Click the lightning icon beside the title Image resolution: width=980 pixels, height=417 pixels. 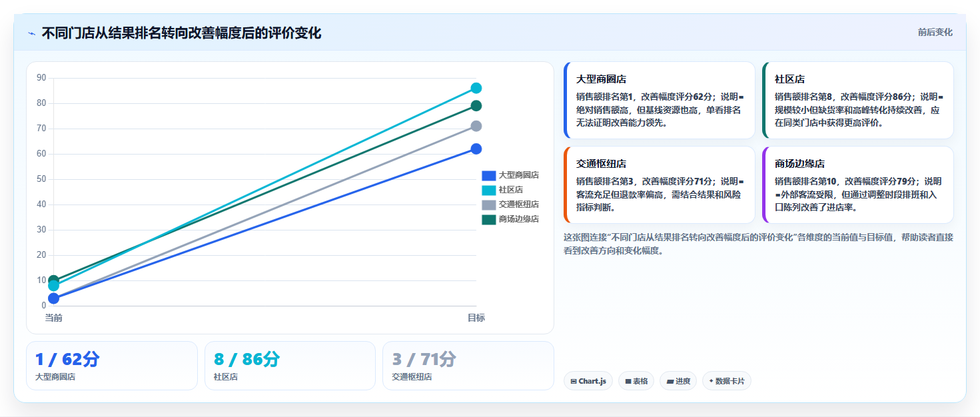(x=31, y=33)
